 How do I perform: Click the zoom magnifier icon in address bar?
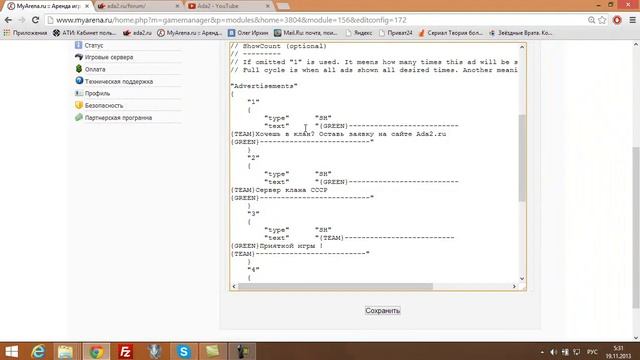[591, 20]
